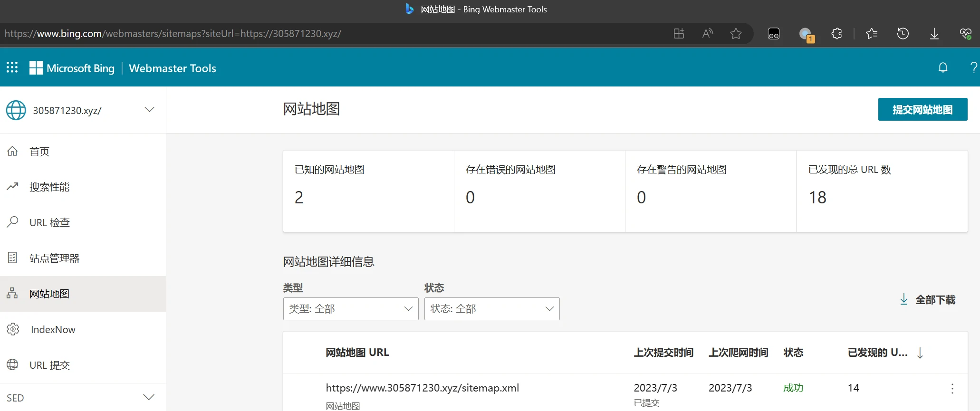The image size is (980, 411).
Task: Open the 类型: 全部 dropdown
Action: pyautogui.click(x=350, y=309)
